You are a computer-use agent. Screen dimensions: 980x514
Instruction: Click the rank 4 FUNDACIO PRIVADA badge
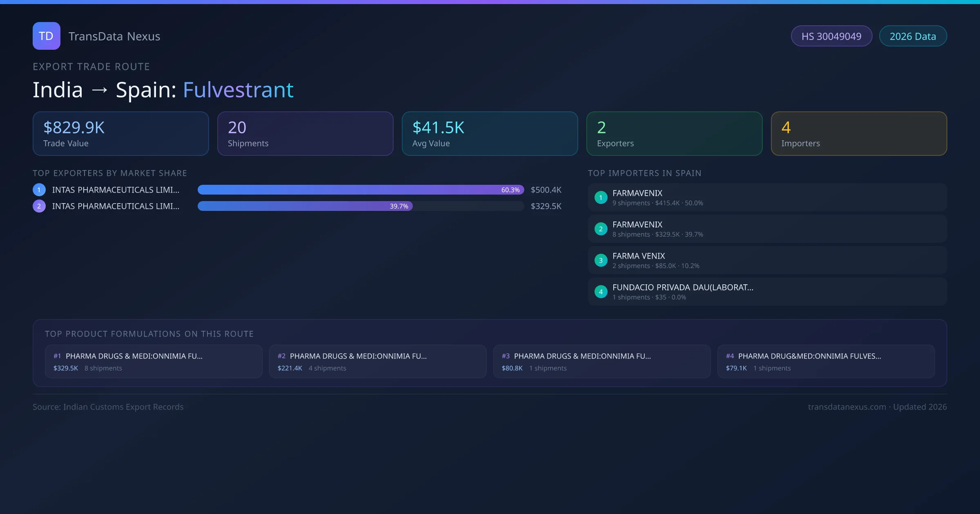(x=601, y=292)
